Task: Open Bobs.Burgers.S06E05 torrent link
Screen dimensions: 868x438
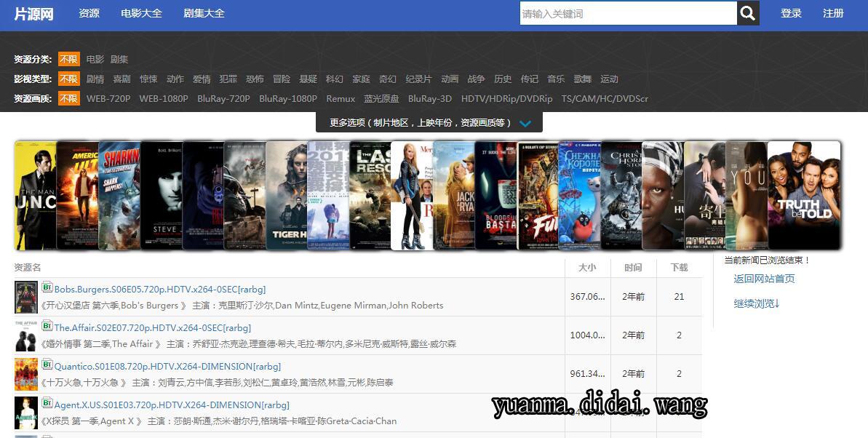Action: pyautogui.click(x=160, y=289)
